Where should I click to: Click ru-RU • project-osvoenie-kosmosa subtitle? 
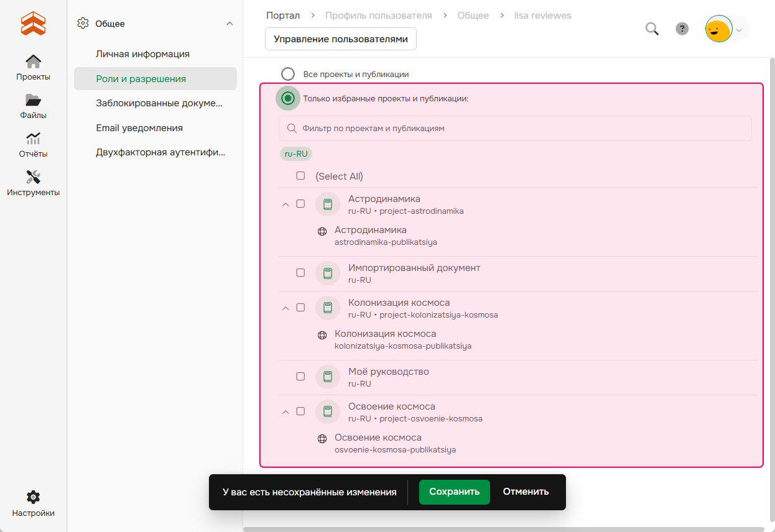pyautogui.click(x=415, y=419)
